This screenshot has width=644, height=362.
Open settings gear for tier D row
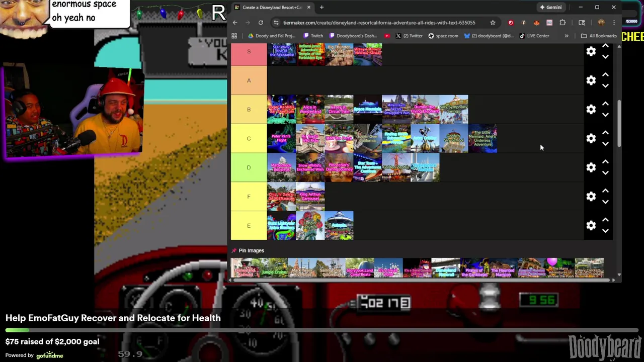[591, 167]
